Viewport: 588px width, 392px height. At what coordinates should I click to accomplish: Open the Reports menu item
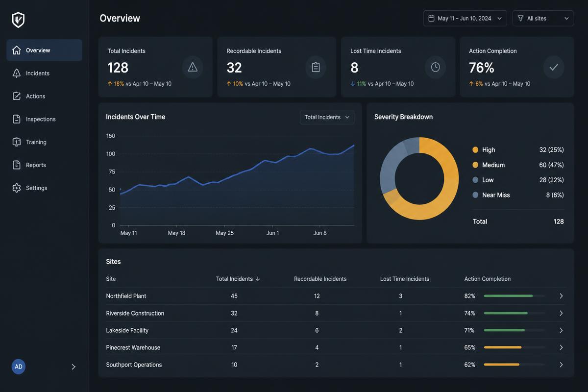click(x=44, y=165)
